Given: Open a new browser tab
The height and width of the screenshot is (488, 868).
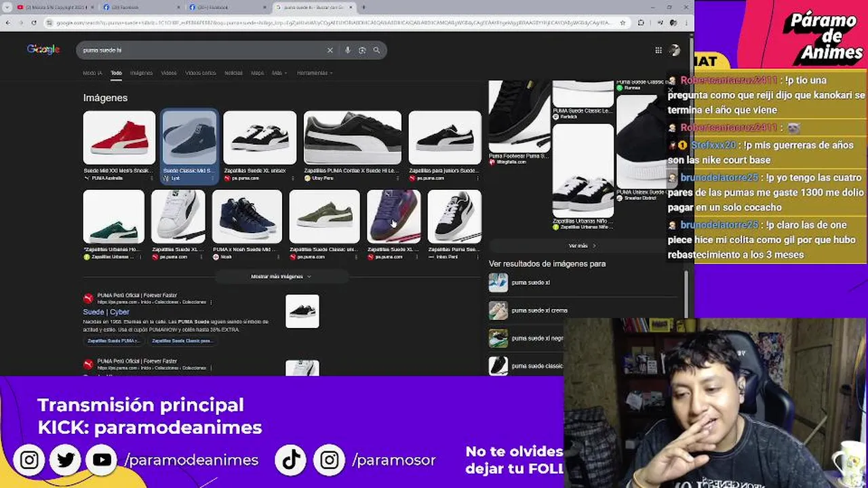Looking at the screenshot, I should click(363, 7).
